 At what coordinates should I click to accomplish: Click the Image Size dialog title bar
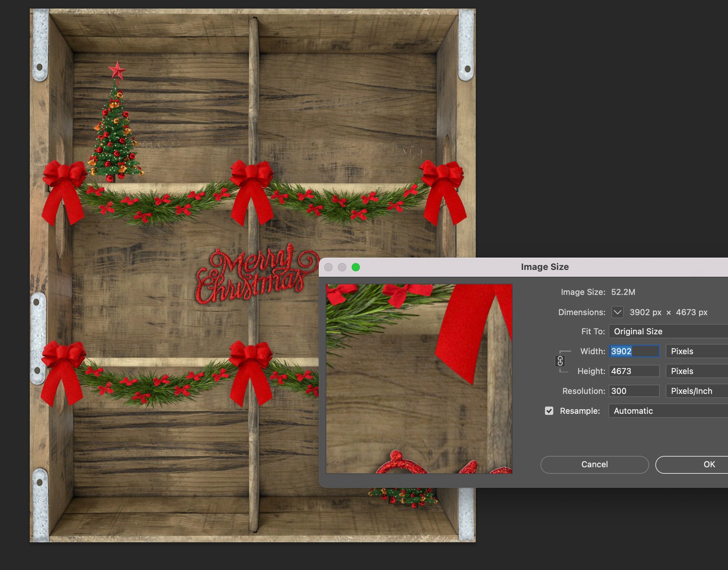pos(545,267)
